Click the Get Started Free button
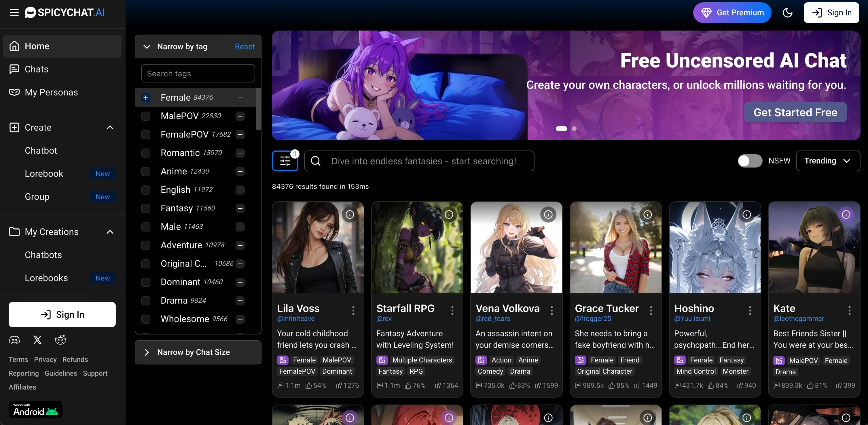 click(795, 112)
